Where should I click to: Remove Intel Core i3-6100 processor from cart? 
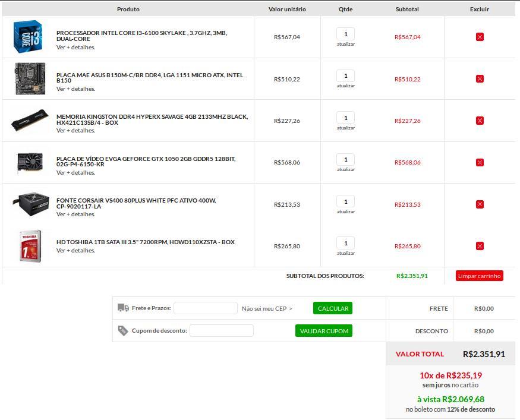[480, 37]
